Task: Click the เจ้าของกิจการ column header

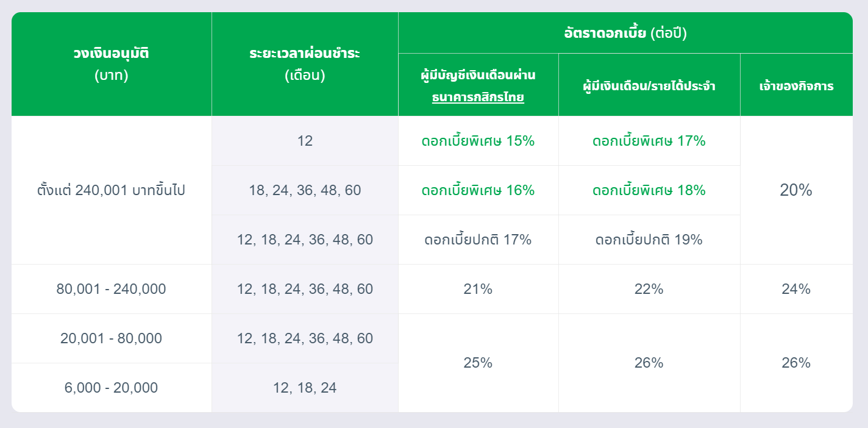Action: (x=796, y=86)
